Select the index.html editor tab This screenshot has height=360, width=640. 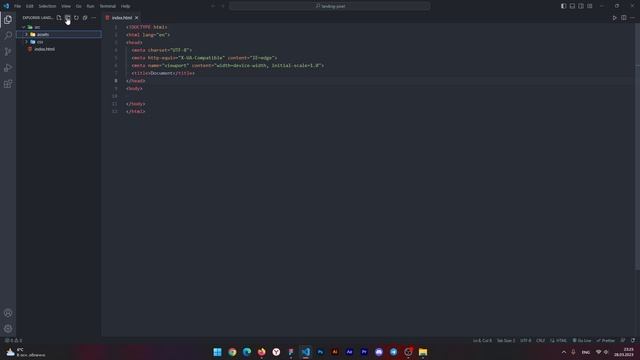[x=122, y=18]
